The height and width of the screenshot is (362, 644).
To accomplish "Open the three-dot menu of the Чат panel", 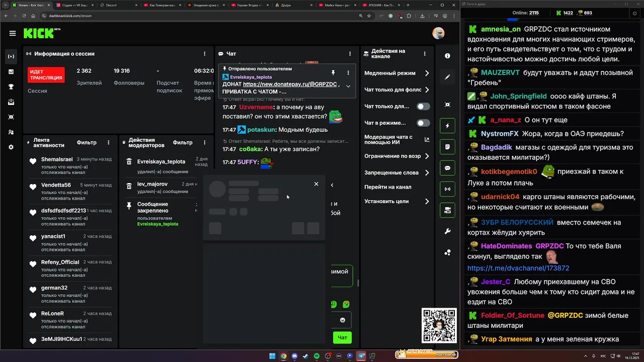I will (350, 54).
